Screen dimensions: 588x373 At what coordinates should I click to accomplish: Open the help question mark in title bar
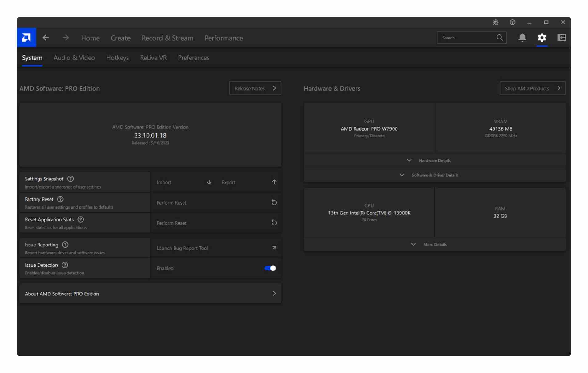(x=513, y=22)
